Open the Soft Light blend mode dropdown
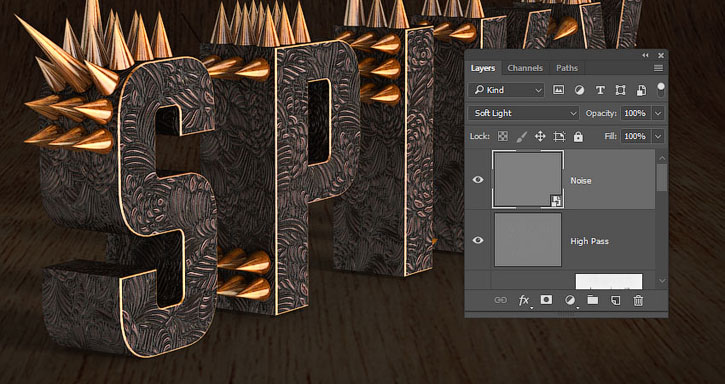The image size is (725, 384). [523, 113]
